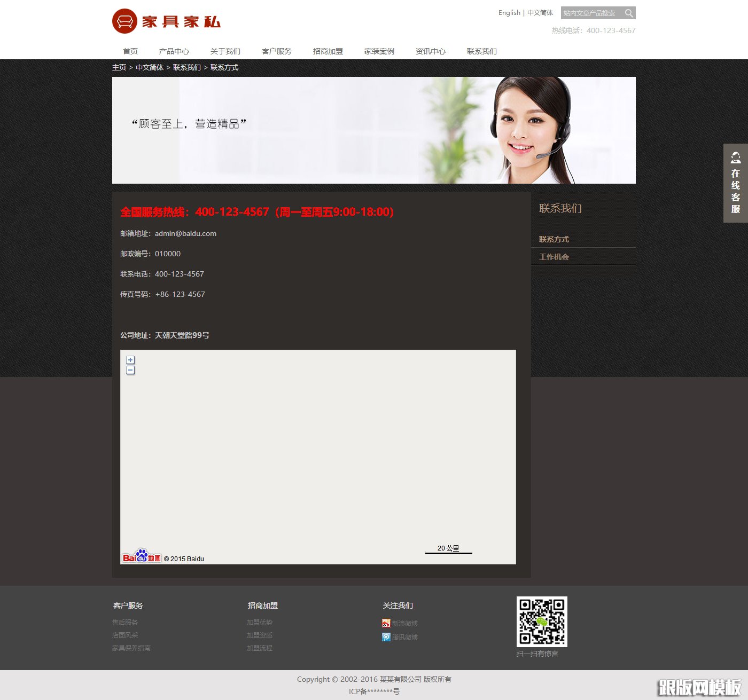
Task: Switch language to English
Action: click(509, 13)
